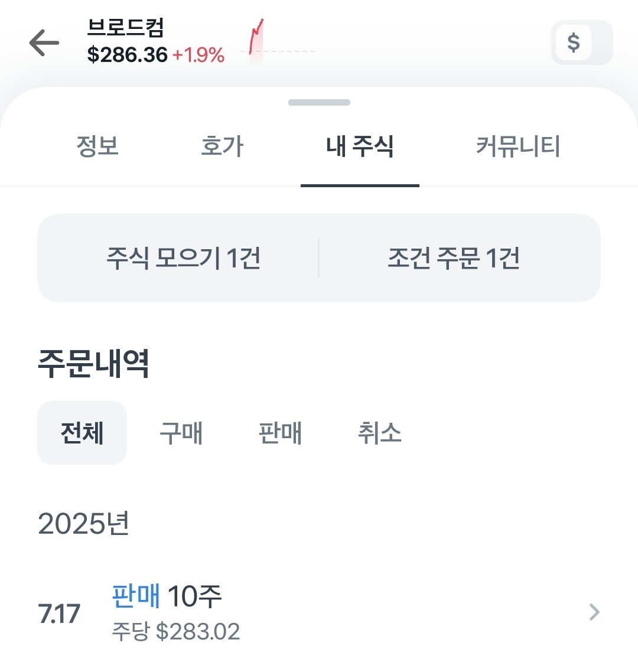The height and width of the screenshot is (672, 638).
Task: Filter order history by 구매
Action: 181,433
